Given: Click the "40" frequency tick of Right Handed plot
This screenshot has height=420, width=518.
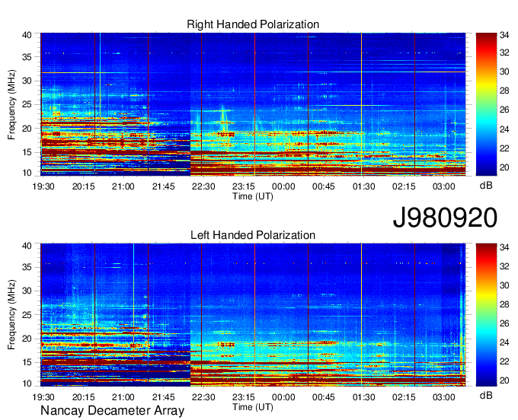Looking at the screenshot, I should coord(27,35).
